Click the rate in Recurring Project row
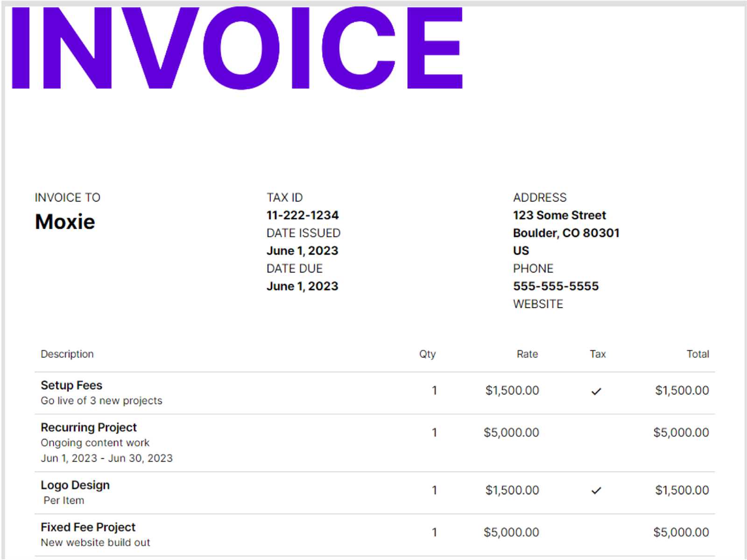This screenshot has width=747, height=560. (511, 433)
